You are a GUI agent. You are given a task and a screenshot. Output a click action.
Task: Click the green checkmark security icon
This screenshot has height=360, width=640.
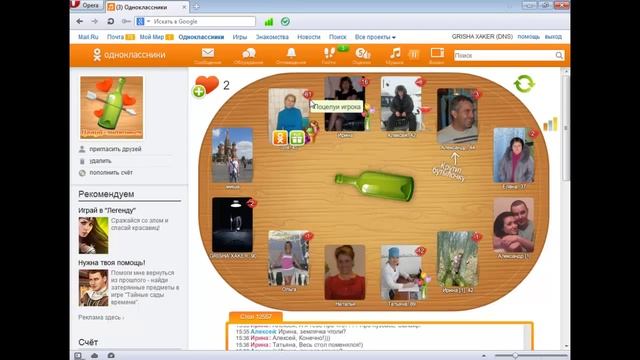285,22
